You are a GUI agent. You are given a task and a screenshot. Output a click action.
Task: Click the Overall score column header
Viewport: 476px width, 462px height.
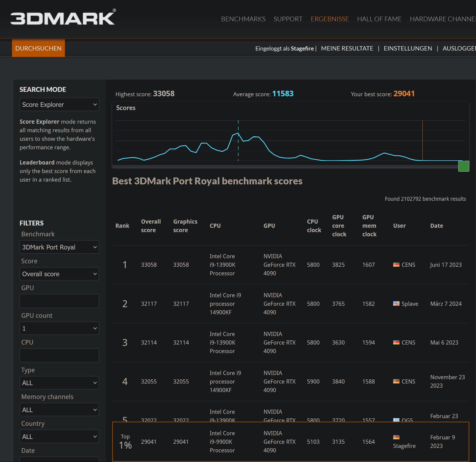click(151, 226)
